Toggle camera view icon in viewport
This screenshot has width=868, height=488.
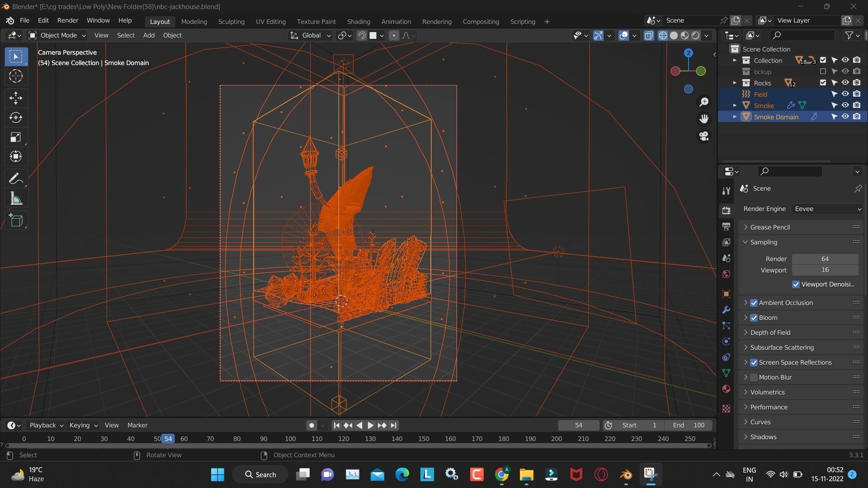[x=704, y=136]
